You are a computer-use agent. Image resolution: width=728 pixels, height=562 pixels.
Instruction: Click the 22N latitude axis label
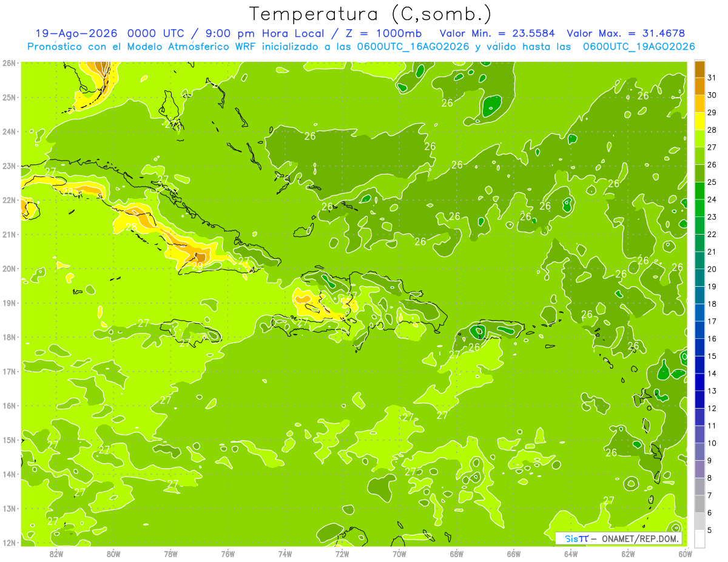(9, 200)
